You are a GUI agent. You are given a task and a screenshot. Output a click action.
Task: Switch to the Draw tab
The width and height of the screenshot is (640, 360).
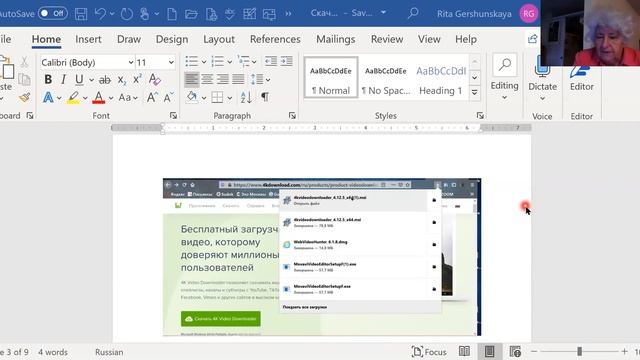pos(129,39)
